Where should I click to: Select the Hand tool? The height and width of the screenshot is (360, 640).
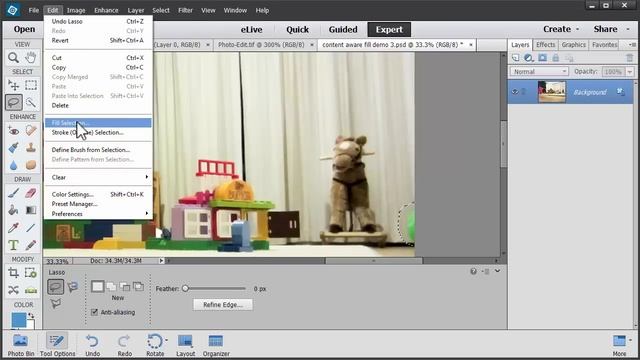coord(31,58)
